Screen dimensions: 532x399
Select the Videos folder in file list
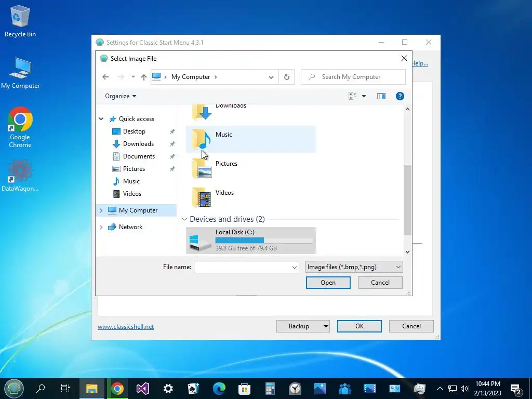click(251, 197)
